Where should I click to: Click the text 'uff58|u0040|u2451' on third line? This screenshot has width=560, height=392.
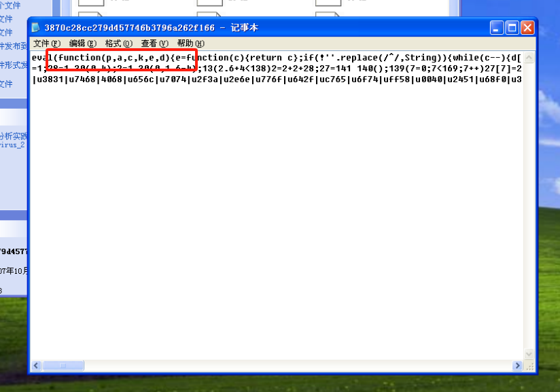[429, 79]
